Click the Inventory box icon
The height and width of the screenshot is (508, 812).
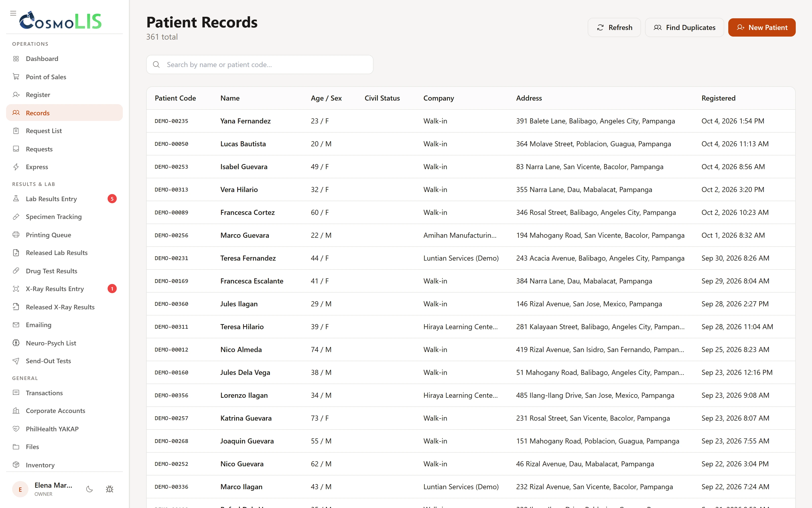point(16,465)
